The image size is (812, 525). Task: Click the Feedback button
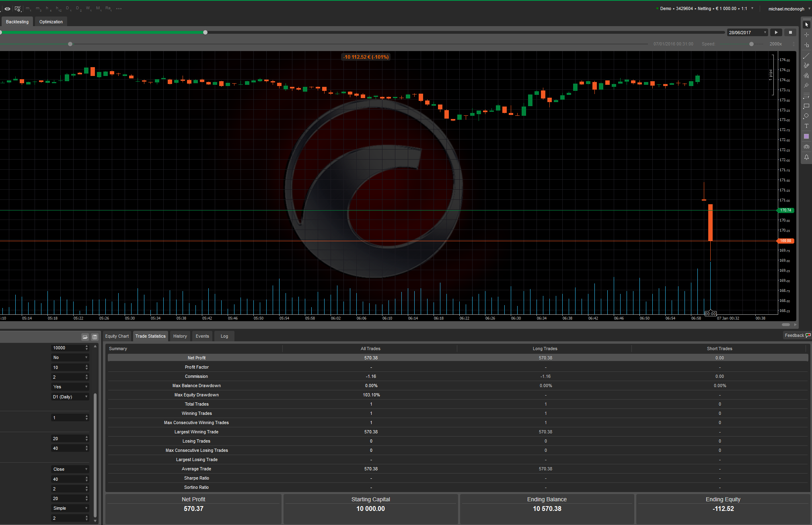pos(797,335)
